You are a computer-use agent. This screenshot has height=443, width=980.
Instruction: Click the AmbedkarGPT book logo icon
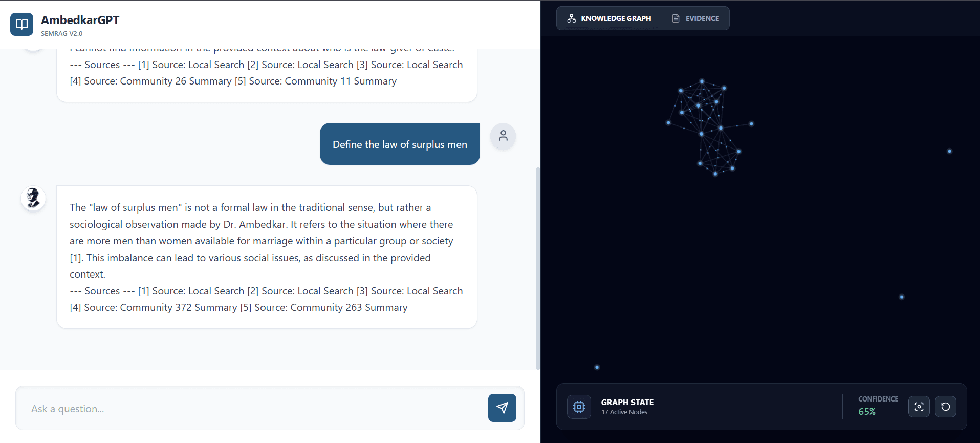tap(21, 25)
